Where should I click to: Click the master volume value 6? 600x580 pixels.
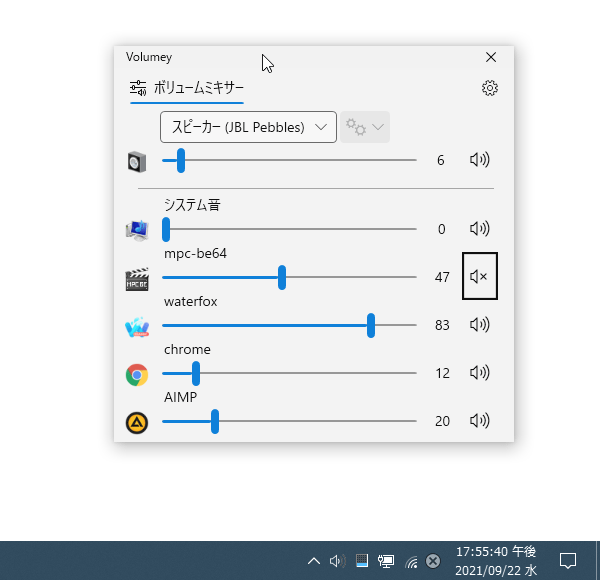point(441,160)
